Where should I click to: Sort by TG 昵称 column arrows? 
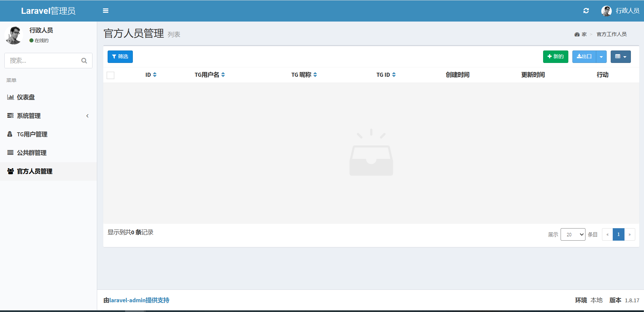[315, 75]
